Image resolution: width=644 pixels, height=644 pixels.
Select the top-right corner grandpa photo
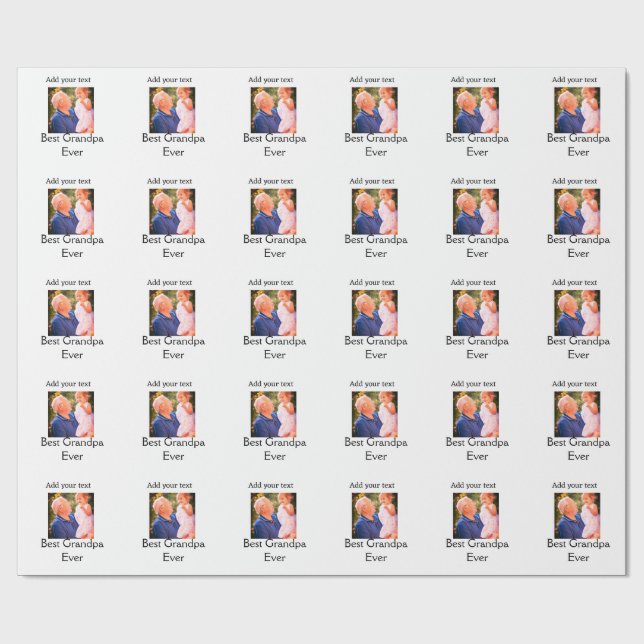578,109
